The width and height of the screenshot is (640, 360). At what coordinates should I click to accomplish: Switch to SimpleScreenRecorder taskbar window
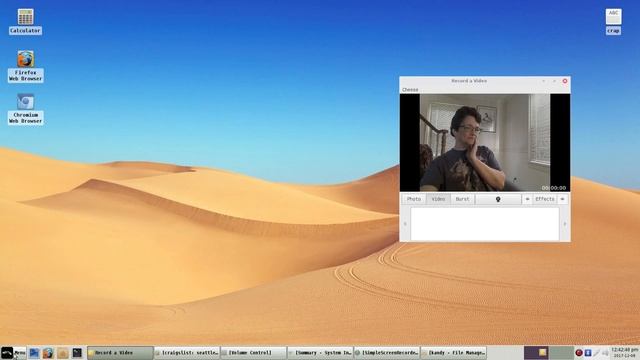point(387,353)
